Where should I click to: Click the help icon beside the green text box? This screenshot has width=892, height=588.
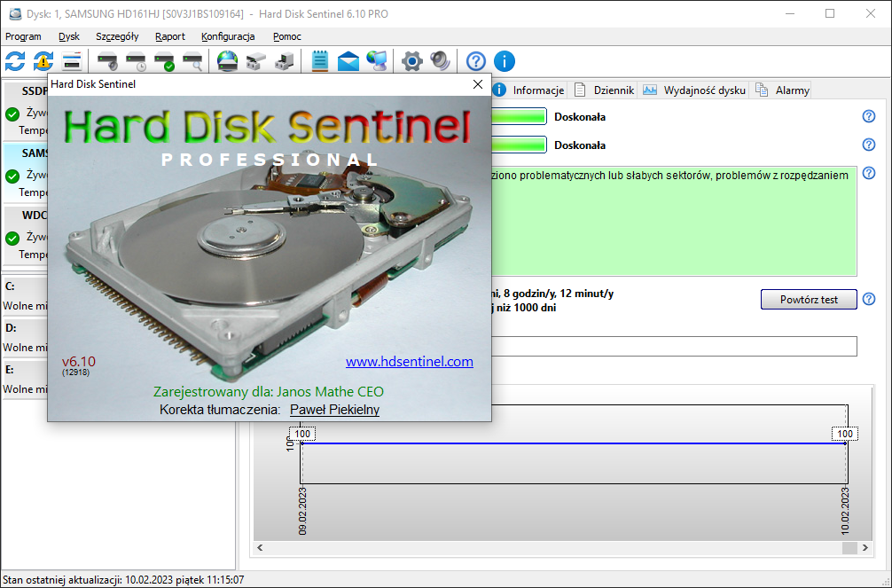point(869,173)
